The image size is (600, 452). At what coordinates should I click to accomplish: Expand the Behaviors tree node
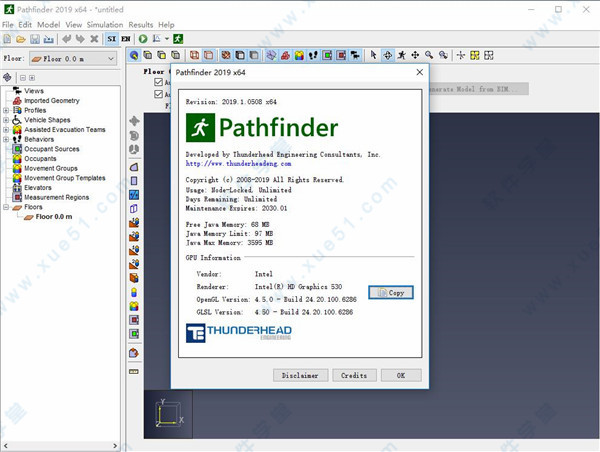6,139
